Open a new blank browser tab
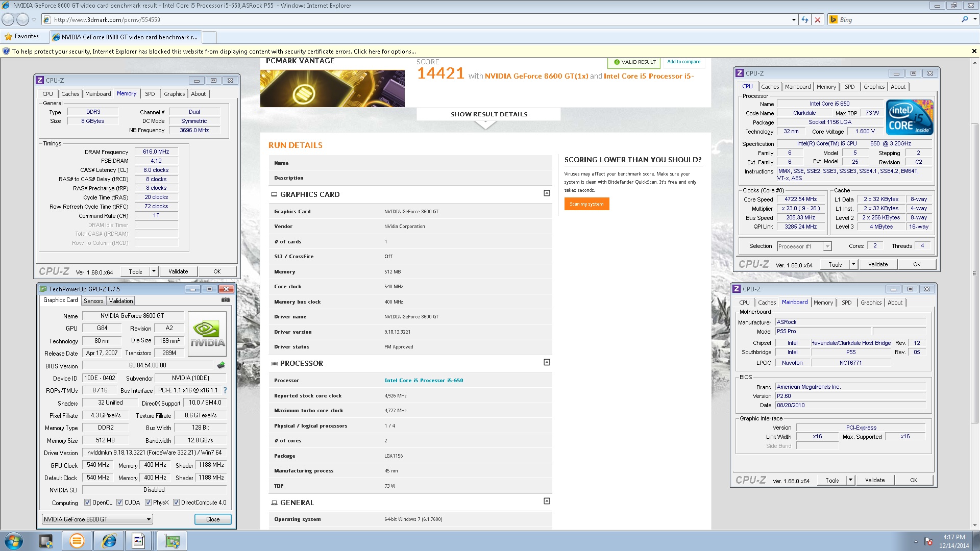This screenshot has width=980, height=551. (210, 37)
